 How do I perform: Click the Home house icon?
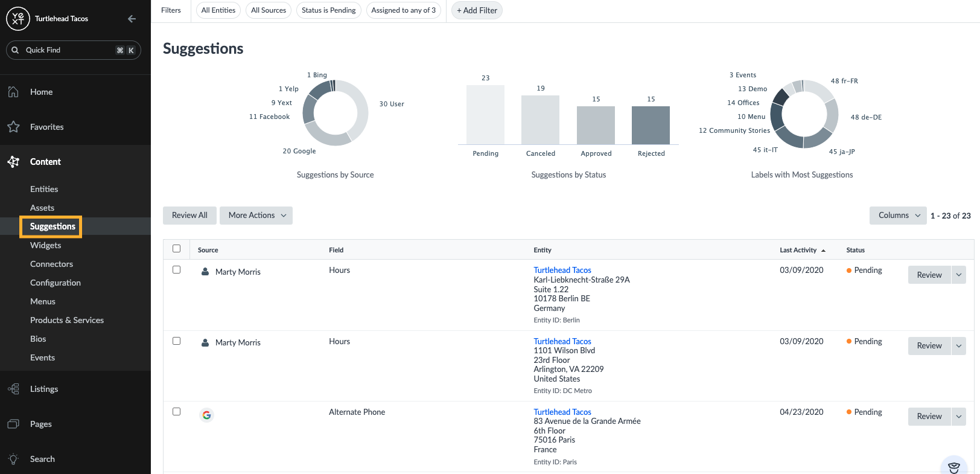point(13,92)
